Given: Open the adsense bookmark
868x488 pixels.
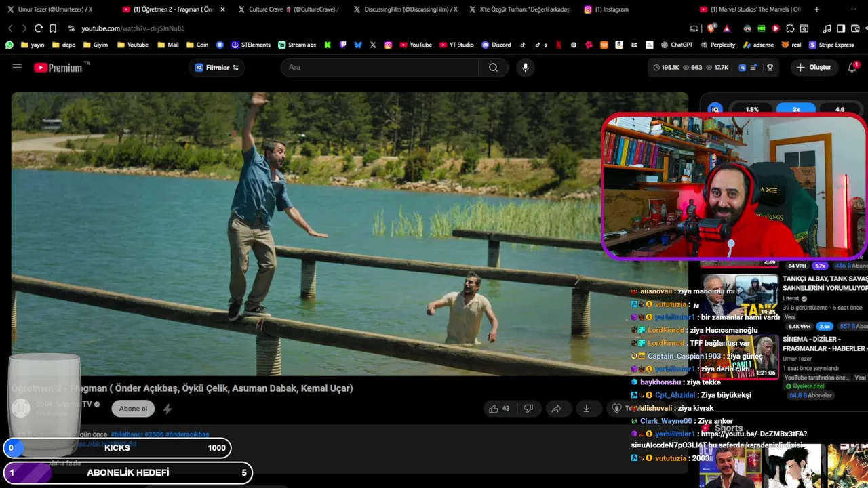Looking at the screenshot, I should tap(759, 45).
